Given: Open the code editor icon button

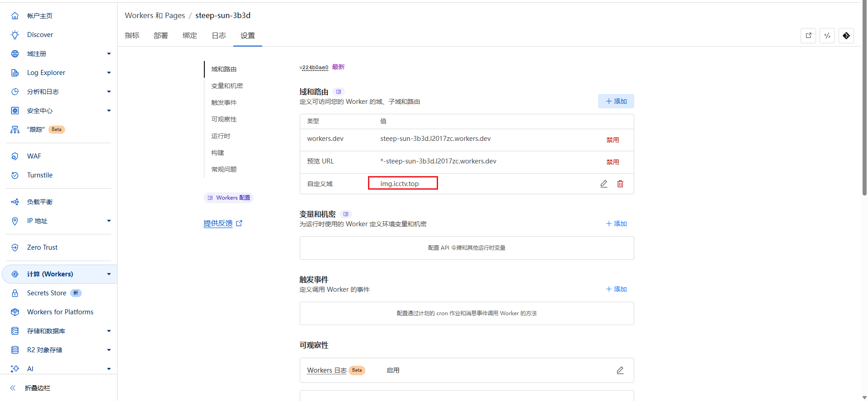Looking at the screenshot, I should click(827, 36).
